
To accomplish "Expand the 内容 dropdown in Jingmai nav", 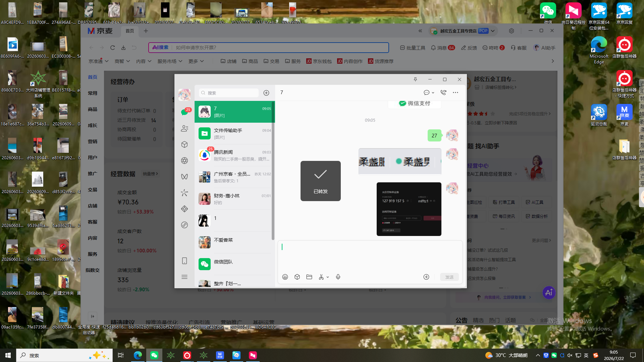I will (144, 61).
